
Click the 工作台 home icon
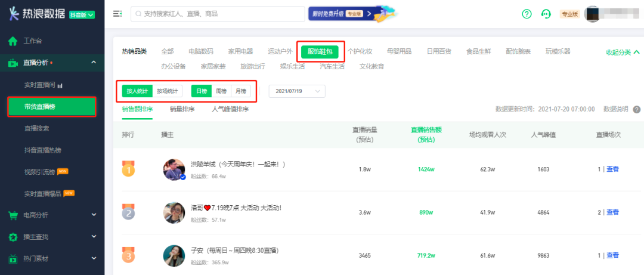click(13, 41)
